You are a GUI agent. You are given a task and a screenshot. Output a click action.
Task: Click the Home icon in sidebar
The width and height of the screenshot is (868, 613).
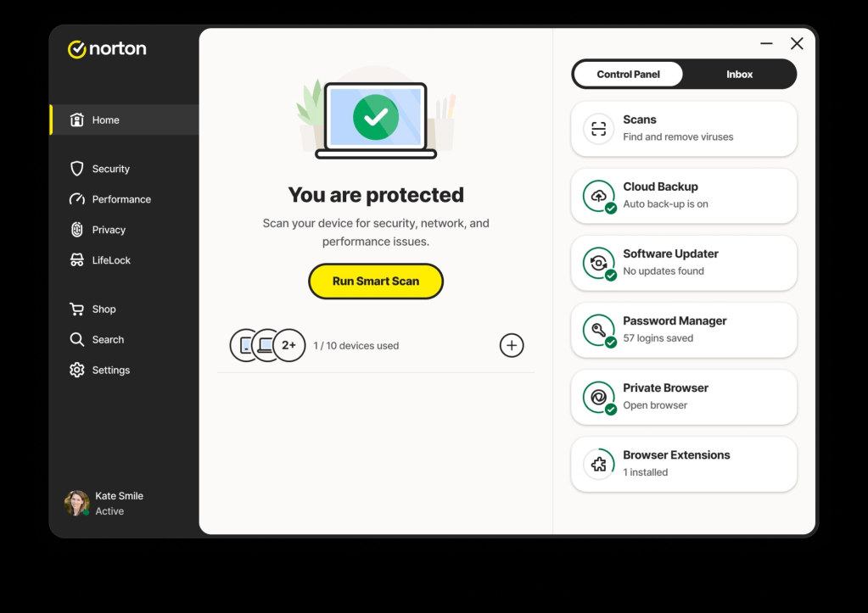tap(77, 120)
